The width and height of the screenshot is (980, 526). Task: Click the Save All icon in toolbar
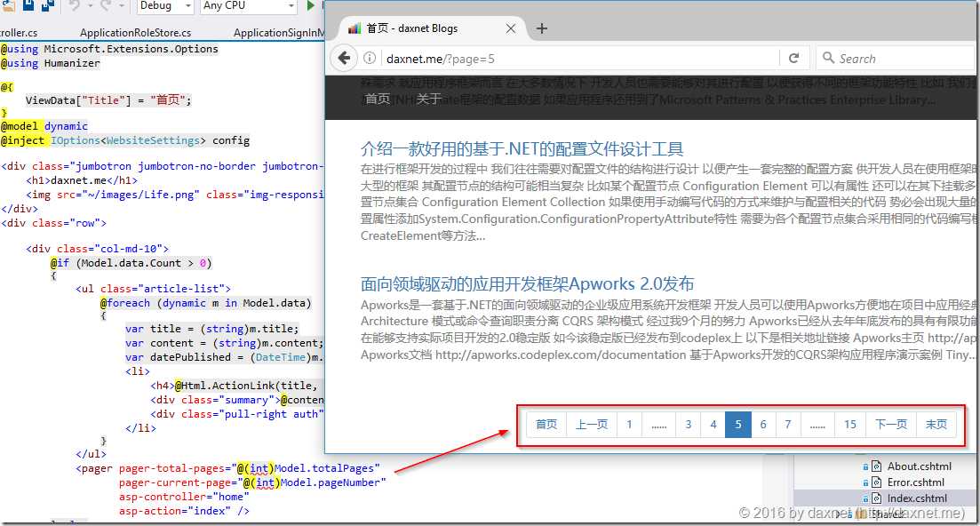[47, 5]
